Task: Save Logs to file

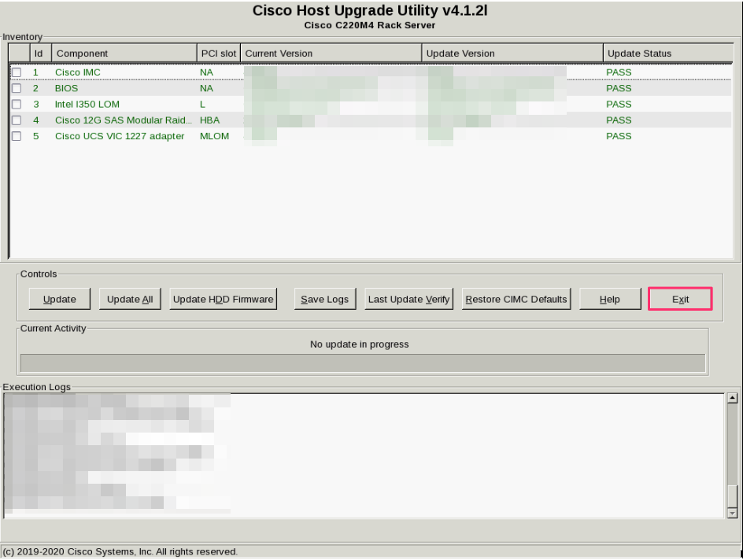Action: (324, 299)
